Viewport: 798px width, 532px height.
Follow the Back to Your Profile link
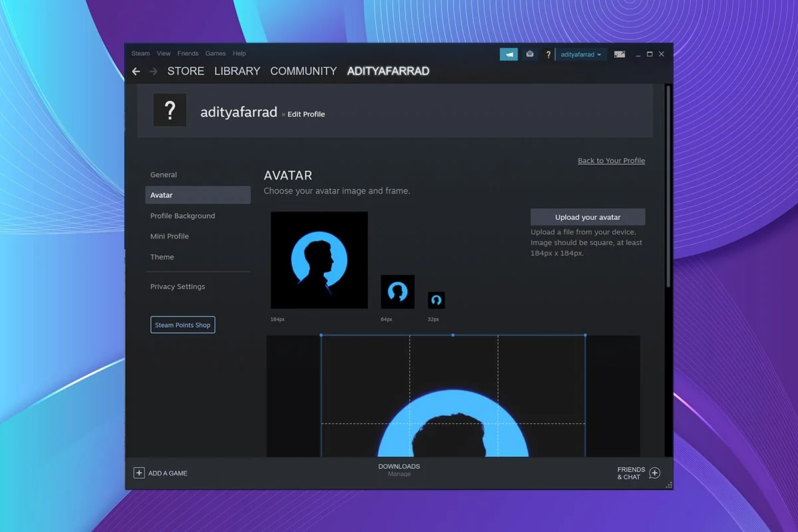(x=611, y=161)
